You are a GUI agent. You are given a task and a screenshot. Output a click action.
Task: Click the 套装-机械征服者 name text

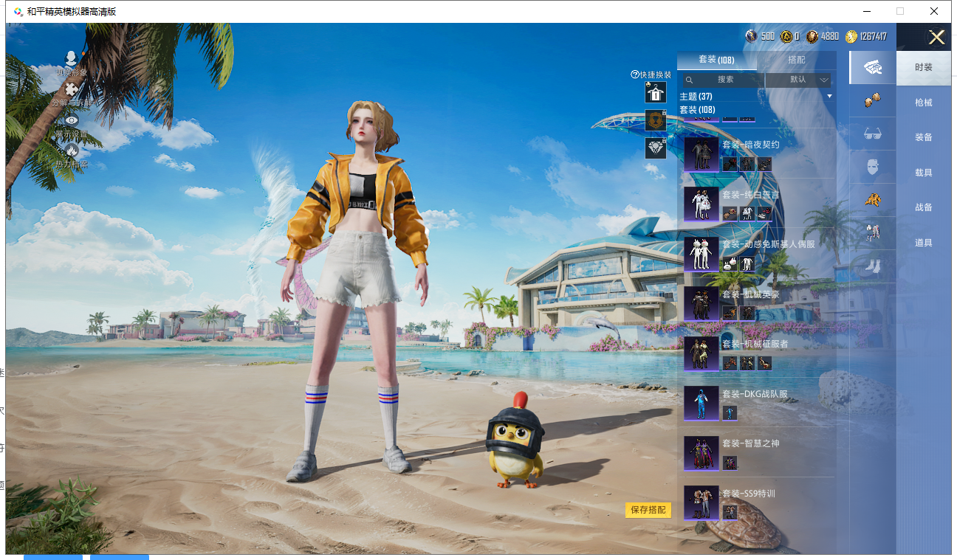(755, 344)
